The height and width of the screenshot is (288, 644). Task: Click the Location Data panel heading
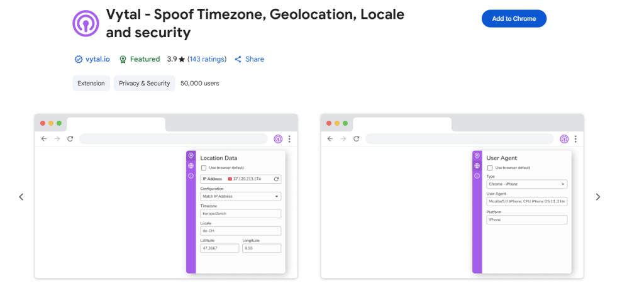[219, 158]
